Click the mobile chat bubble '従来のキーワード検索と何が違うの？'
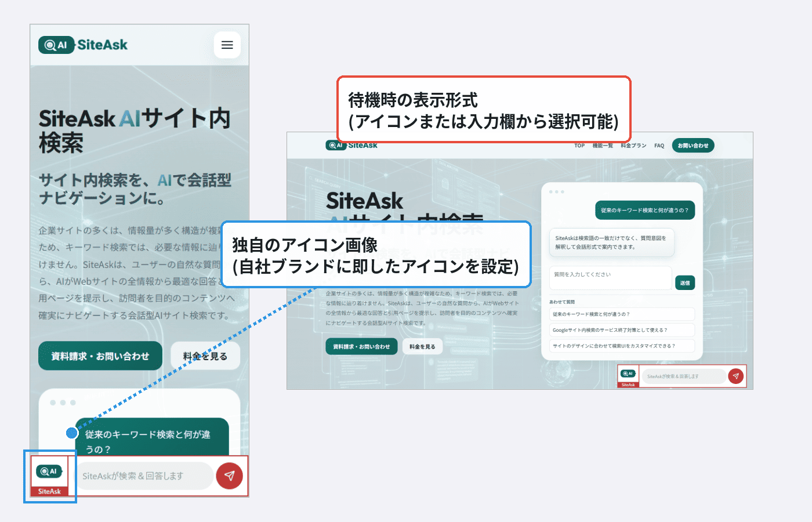Image resolution: width=812 pixels, height=522 pixels. [x=152, y=437]
